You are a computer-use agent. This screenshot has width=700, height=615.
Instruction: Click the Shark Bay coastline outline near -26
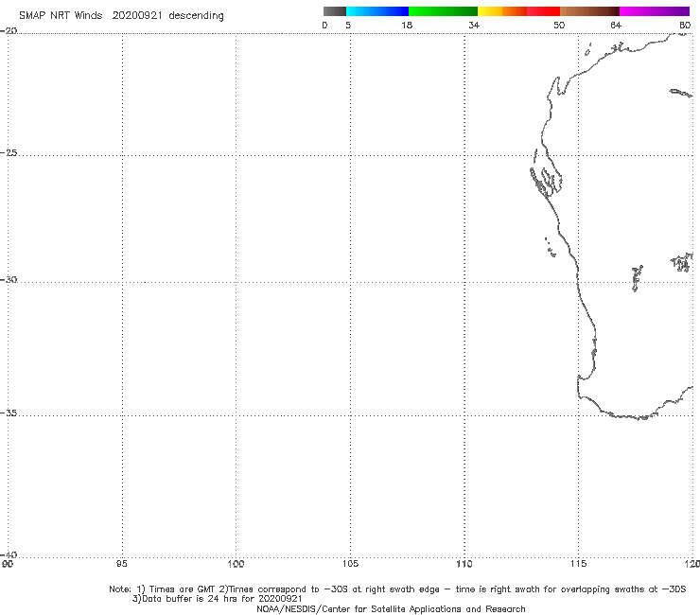pyautogui.click(x=546, y=182)
